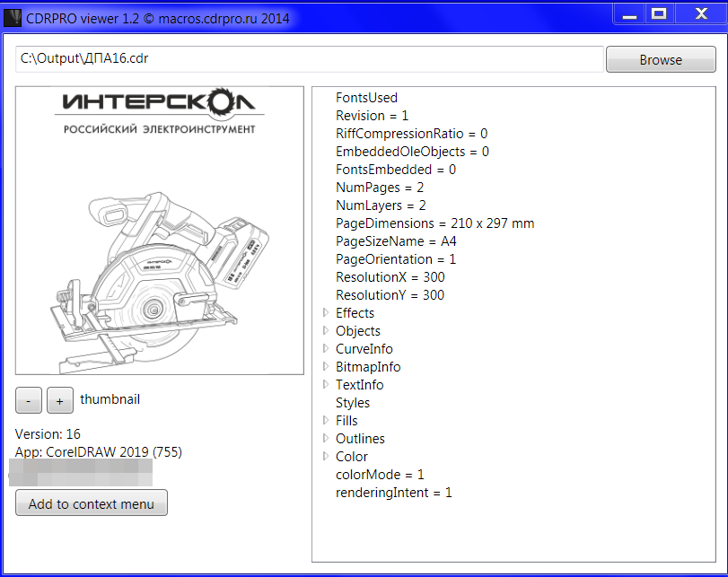The image size is (728, 577).
Task: Expand the CurveInfo tree node
Action: pyautogui.click(x=326, y=348)
